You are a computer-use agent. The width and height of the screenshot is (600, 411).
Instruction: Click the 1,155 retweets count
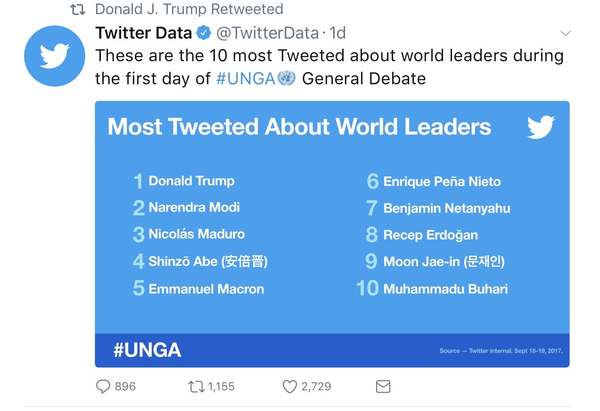coord(222,386)
